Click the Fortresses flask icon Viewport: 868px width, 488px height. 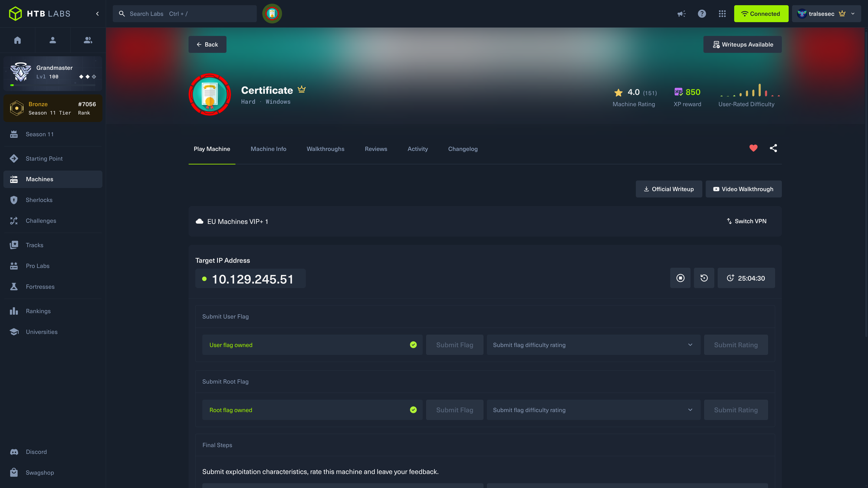click(x=14, y=287)
